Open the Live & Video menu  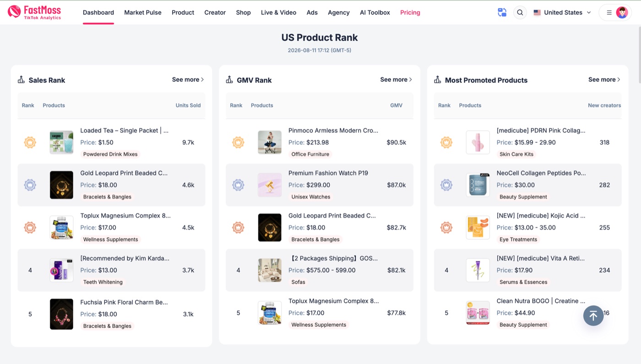(278, 13)
